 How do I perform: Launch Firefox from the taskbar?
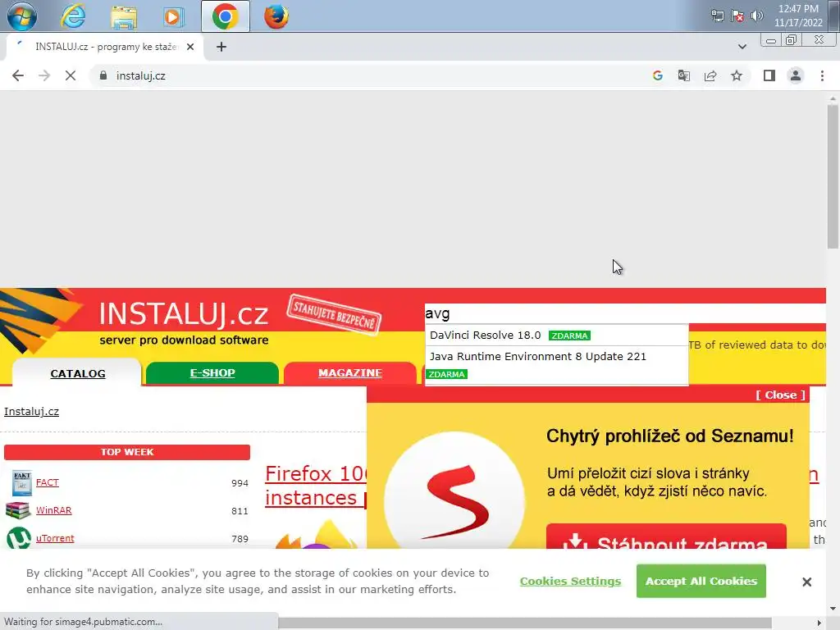[x=276, y=16]
